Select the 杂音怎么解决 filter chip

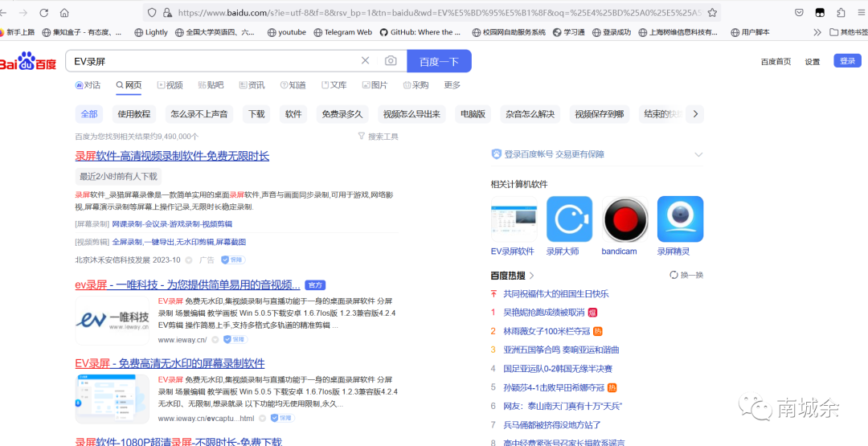coord(530,114)
